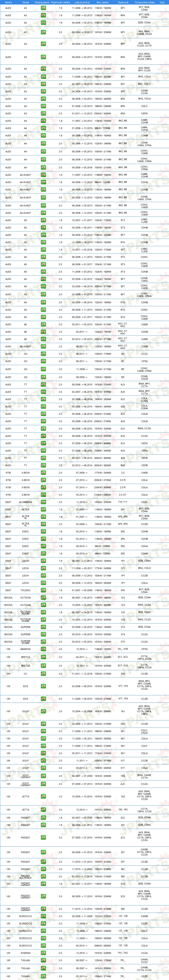This screenshot has height=980, width=169.
Task: Click the Nadwozie column header
Action: pos(123,2)
